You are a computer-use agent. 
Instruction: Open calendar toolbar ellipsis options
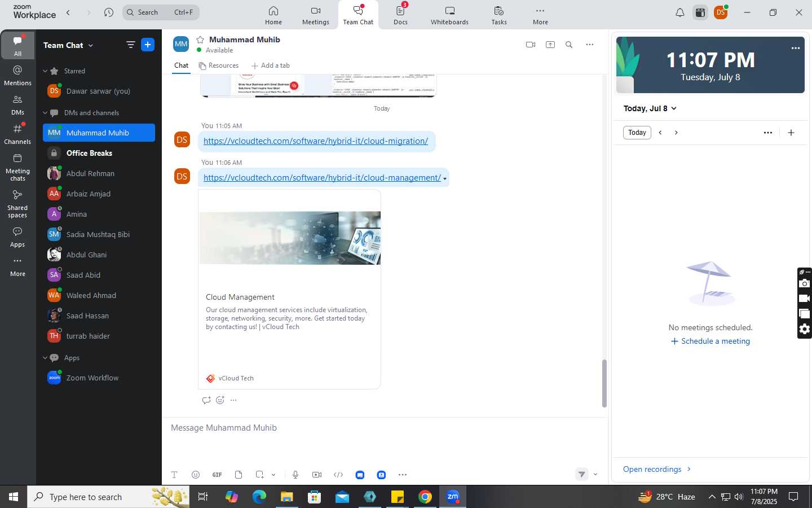click(x=768, y=133)
